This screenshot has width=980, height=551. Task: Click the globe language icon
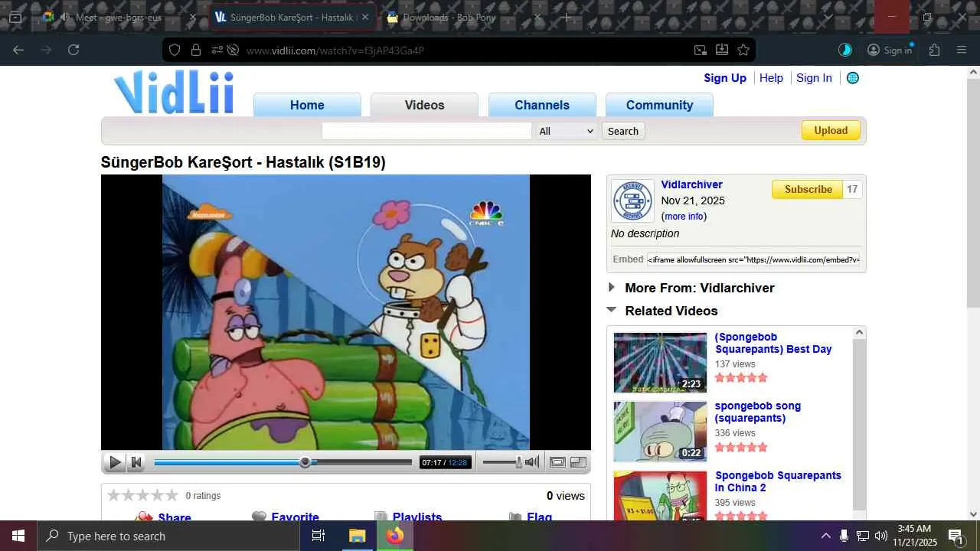(853, 78)
